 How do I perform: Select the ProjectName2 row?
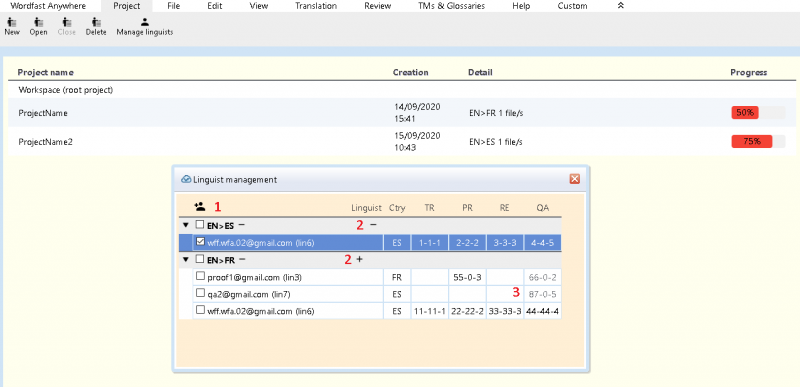[402, 141]
